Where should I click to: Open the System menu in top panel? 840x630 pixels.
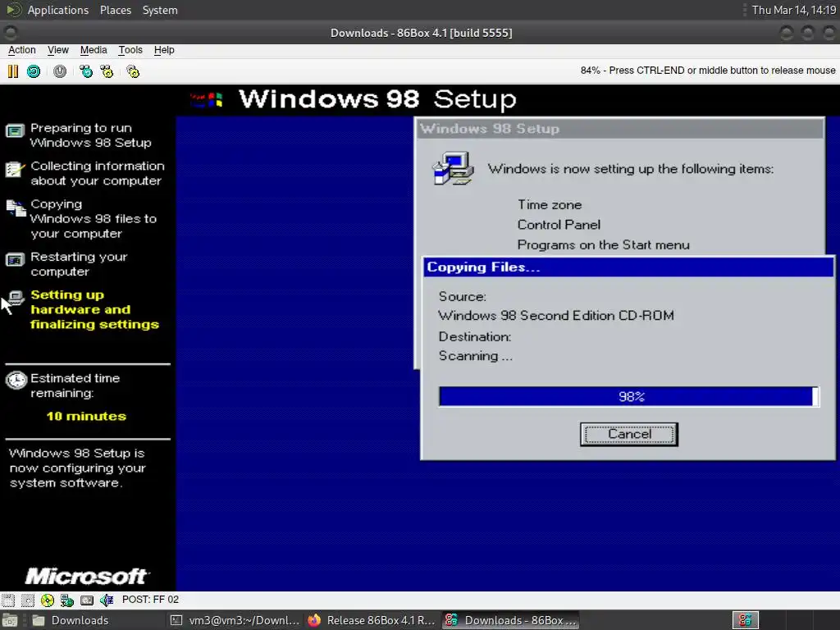[160, 10]
